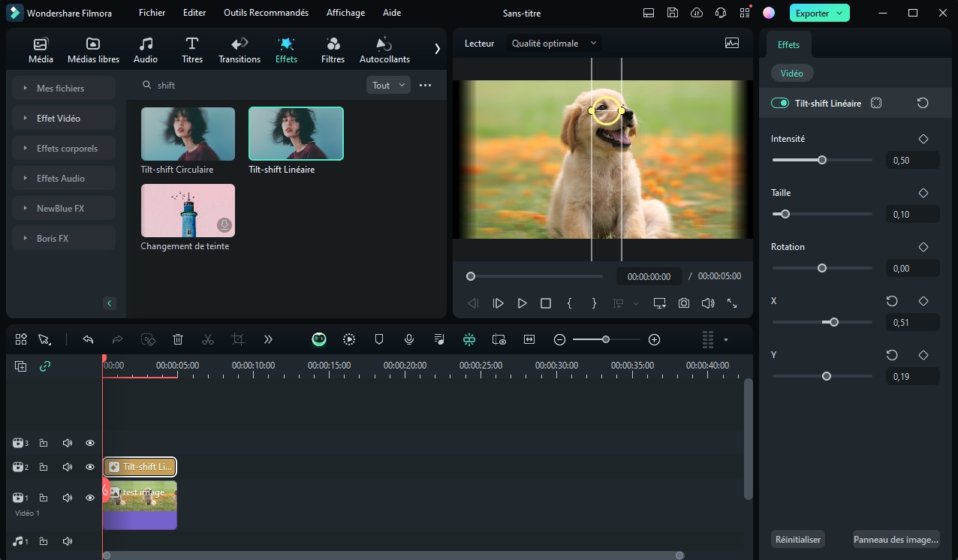Screen dimensions: 958x560
Task: Expand Effet Vidéo category
Action: [64, 118]
